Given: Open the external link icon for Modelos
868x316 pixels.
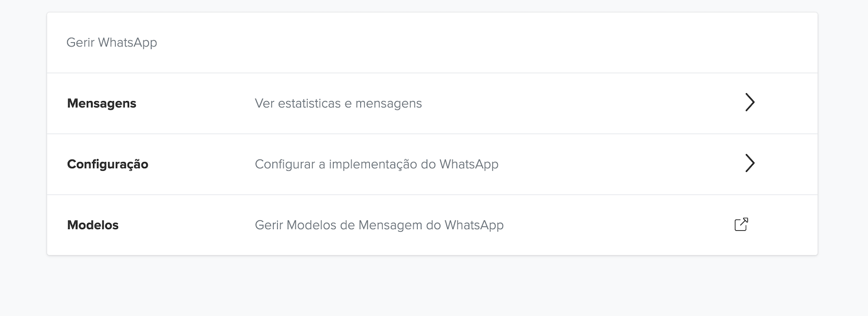Looking at the screenshot, I should (x=741, y=224).
